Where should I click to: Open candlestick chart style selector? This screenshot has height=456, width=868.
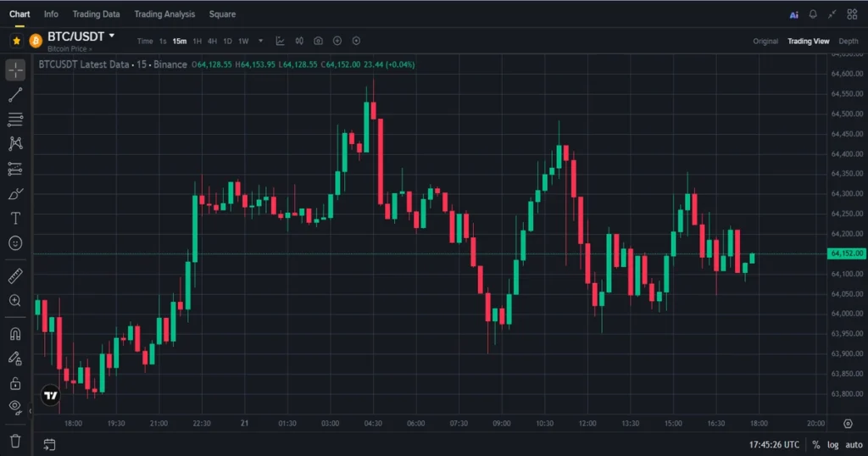(x=299, y=41)
